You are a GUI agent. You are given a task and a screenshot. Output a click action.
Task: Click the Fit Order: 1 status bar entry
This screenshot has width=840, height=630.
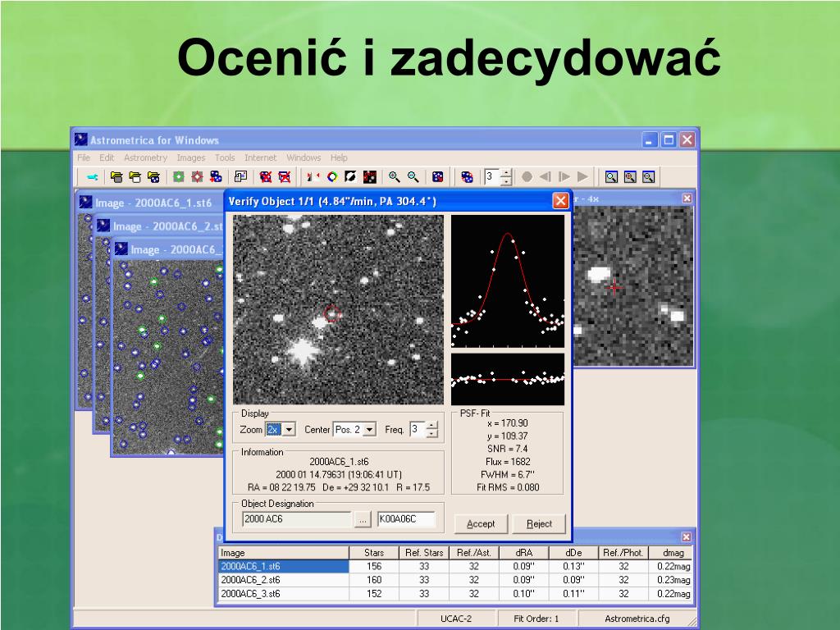pyautogui.click(x=536, y=619)
